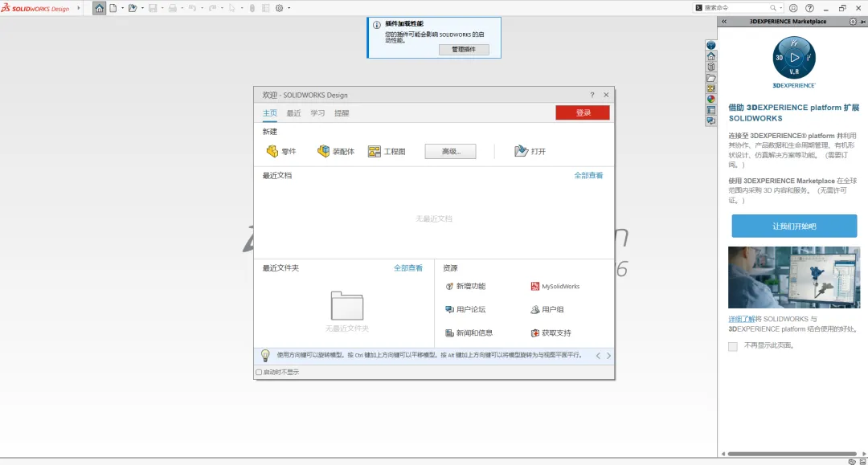
Task: Expand search command dropdown arrow
Action: pyautogui.click(x=781, y=8)
